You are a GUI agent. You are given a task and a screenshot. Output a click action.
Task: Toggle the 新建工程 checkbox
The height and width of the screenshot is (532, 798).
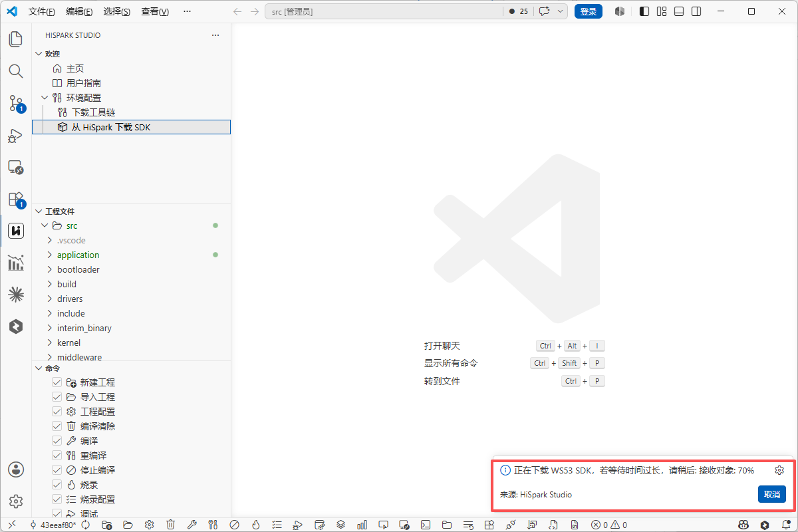pos(57,382)
